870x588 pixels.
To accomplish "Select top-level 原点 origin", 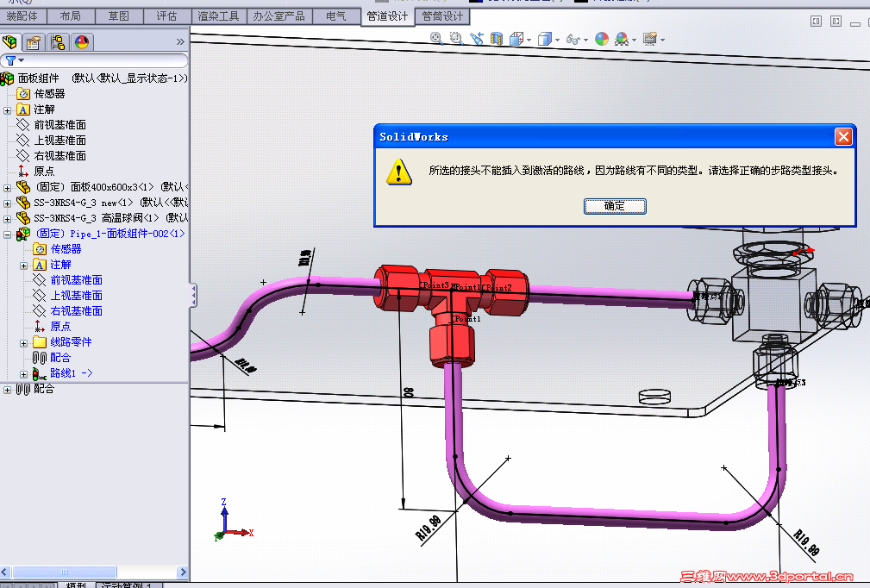I will pos(44,172).
